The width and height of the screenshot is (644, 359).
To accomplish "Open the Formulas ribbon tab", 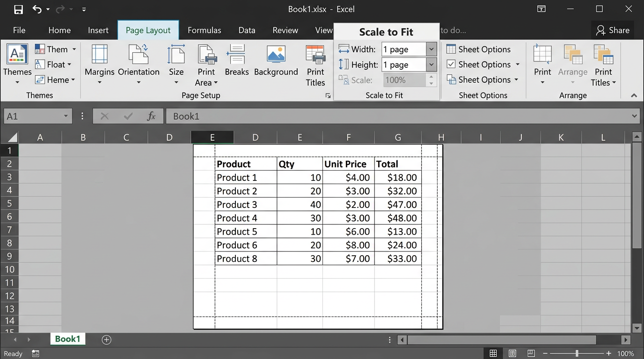I will (204, 30).
